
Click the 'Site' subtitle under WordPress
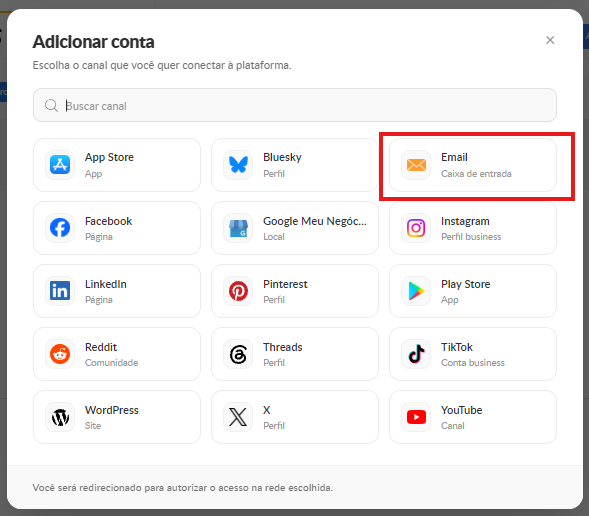[93, 426]
